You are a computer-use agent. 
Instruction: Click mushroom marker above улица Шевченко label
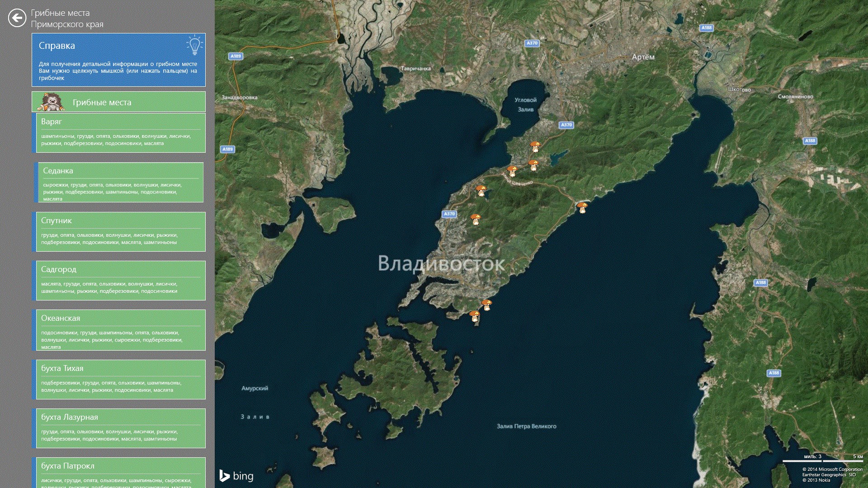coord(512,171)
